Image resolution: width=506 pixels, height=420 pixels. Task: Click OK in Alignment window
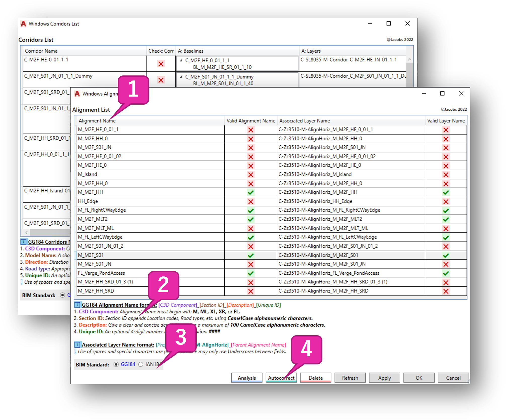pyautogui.click(x=419, y=378)
